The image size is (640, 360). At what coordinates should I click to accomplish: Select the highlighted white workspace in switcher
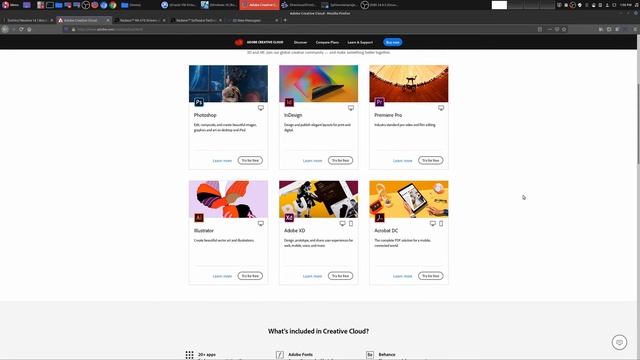(x=499, y=5)
